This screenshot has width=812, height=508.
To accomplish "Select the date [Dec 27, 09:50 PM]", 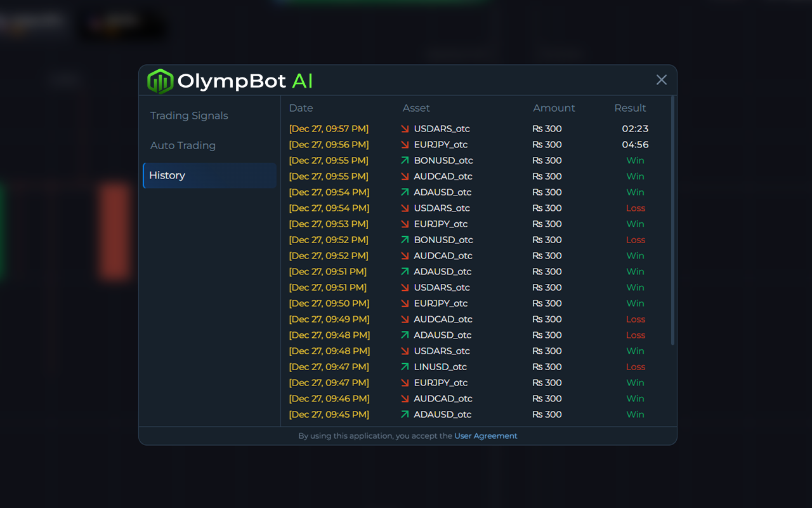I will [x=329, y=304].
